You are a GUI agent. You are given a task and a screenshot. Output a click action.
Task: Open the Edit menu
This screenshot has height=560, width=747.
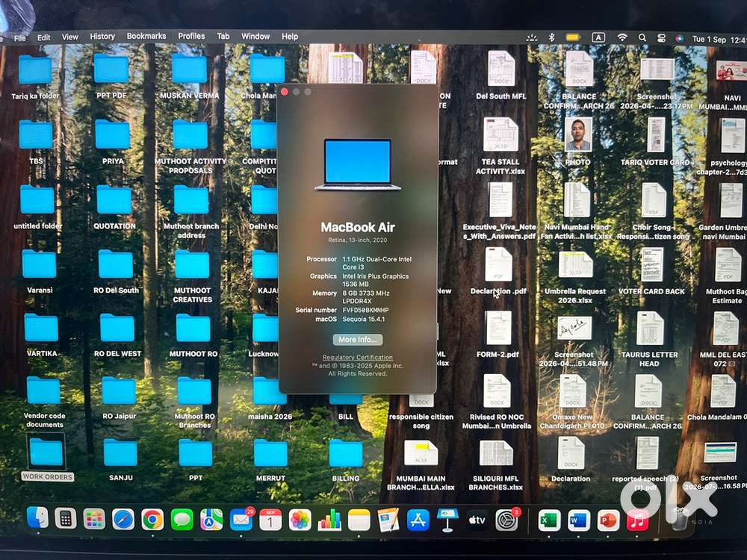coord(44,37)
